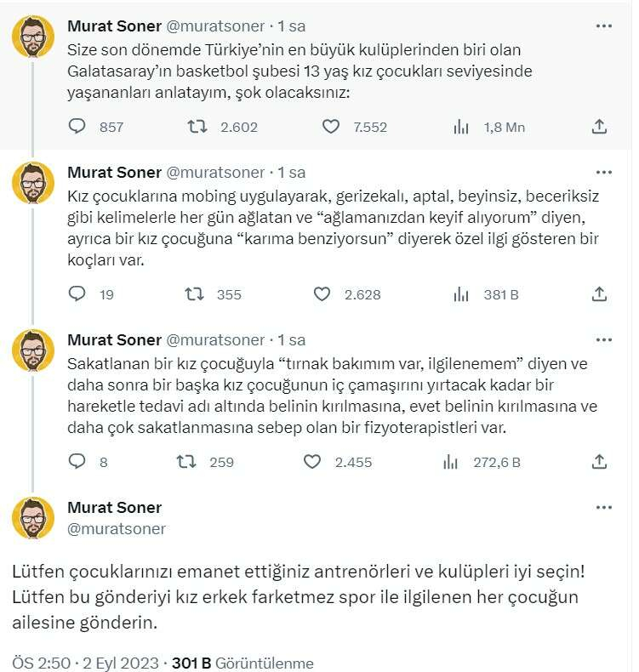639x672 pixels.
Task: Like the first tweet with 7.552 likes
Action: pyautogui.click(x=332, y=127)
